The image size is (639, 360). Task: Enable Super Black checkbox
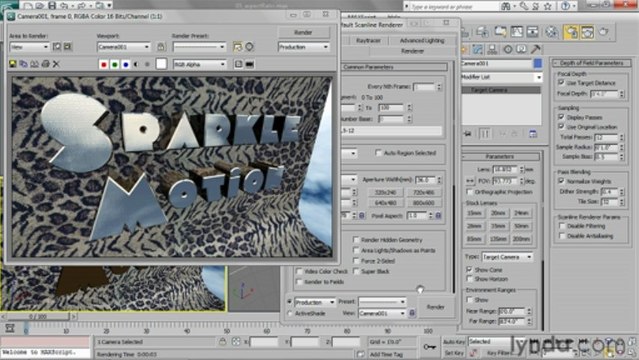(356, 271)
